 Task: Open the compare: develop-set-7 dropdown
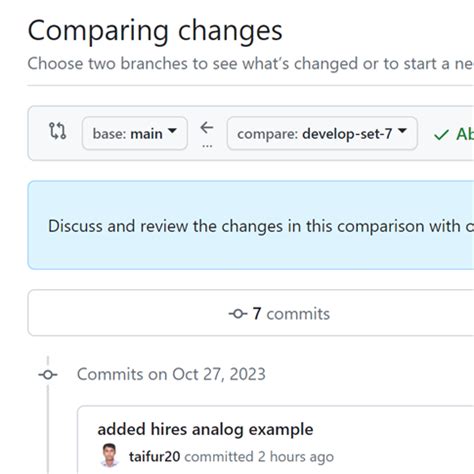322,133
